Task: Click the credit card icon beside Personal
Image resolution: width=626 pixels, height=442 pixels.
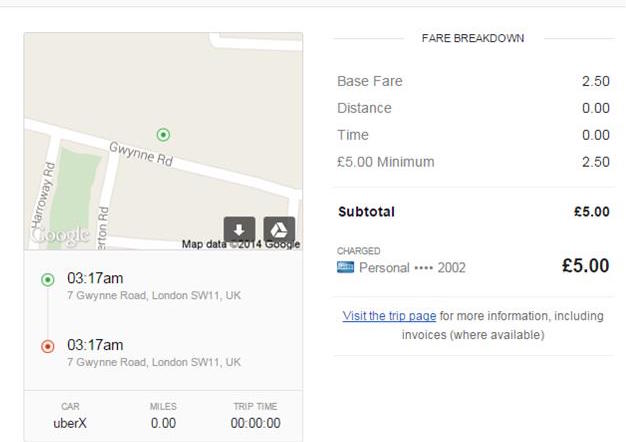Action: tap(345, 267)
